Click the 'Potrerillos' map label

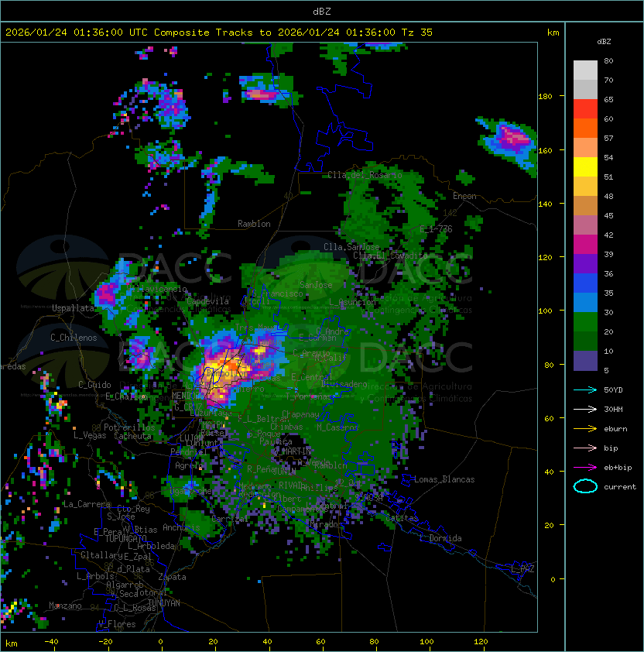pos(129,427)
